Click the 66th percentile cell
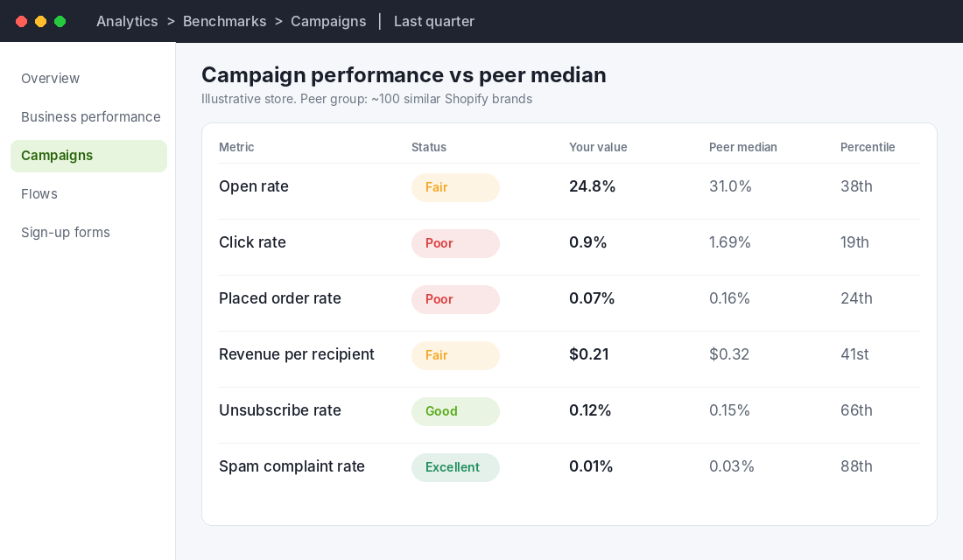Viewport: 963px width, 560px height. pos(856,410)
